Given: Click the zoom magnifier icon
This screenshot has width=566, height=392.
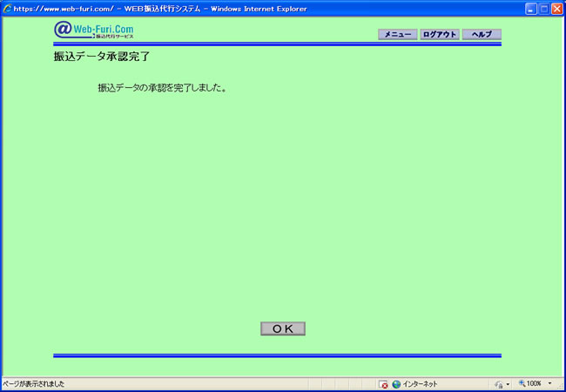Looking at the screenshot, I should (x=522, y=384).
